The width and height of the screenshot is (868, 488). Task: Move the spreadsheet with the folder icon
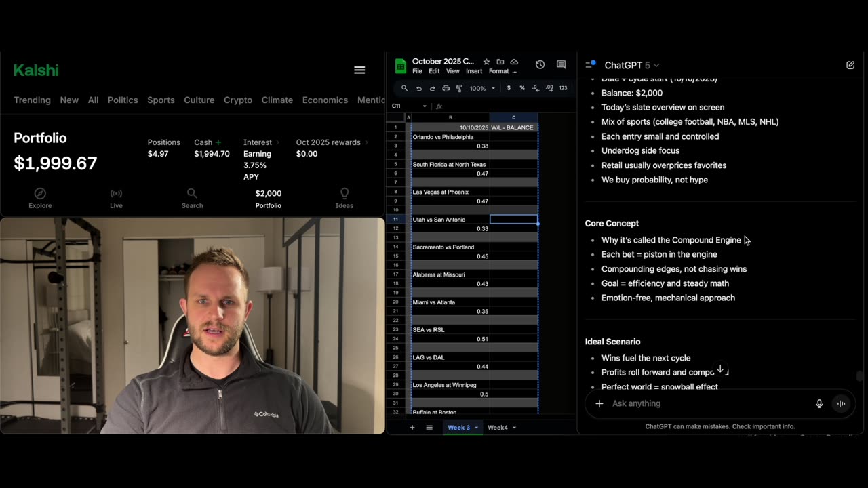[500, 62]
